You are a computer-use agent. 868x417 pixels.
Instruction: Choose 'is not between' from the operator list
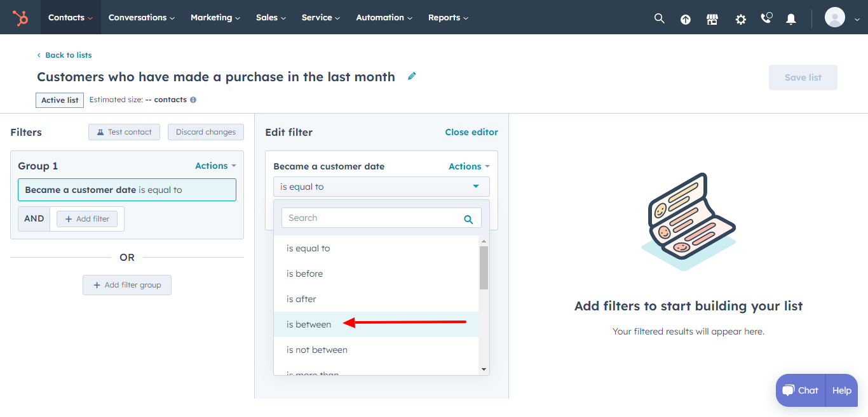pos(316,349)
